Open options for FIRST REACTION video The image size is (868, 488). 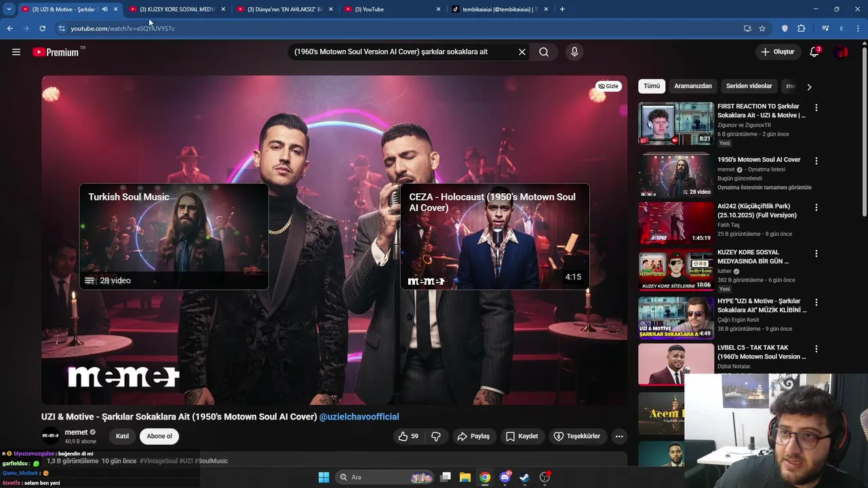click(x=816, y=108)
